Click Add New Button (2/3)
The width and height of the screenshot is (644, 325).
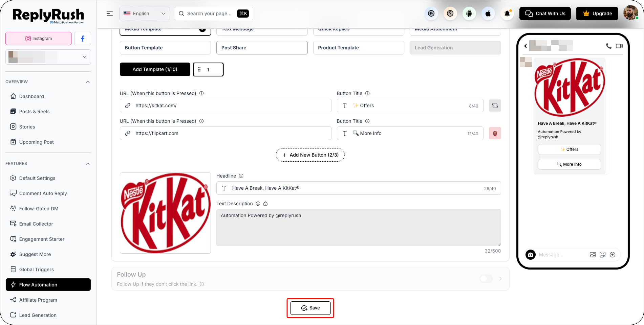tap(310, 155)
